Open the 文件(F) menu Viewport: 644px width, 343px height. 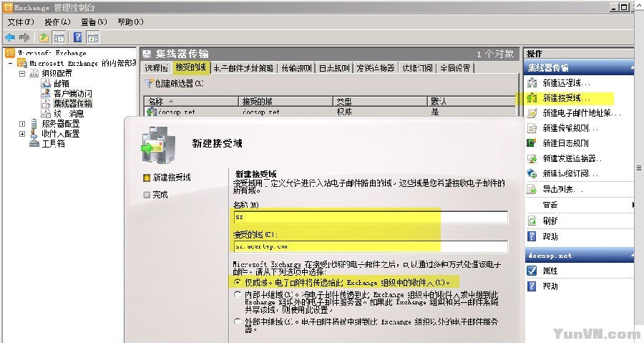[21, 21]
